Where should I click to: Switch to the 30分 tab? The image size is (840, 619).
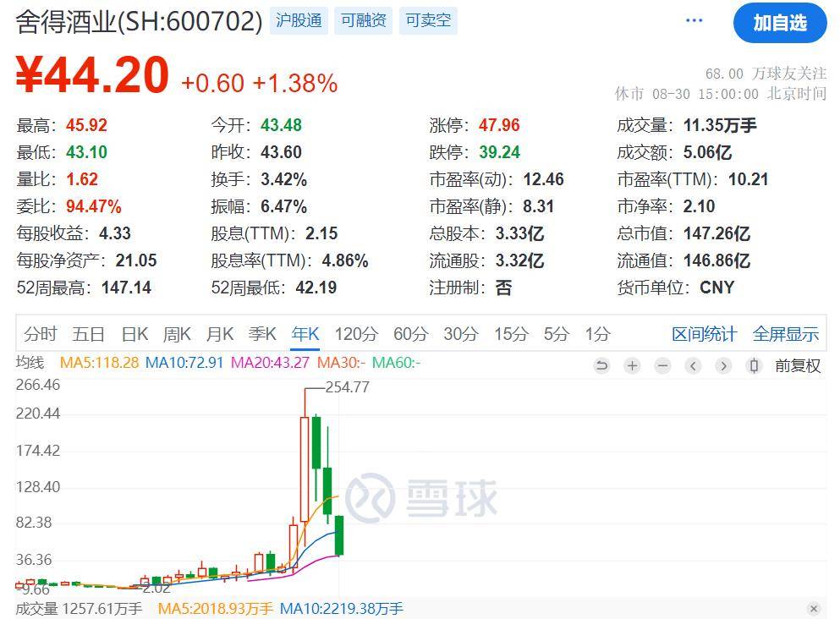pos(461,334)
